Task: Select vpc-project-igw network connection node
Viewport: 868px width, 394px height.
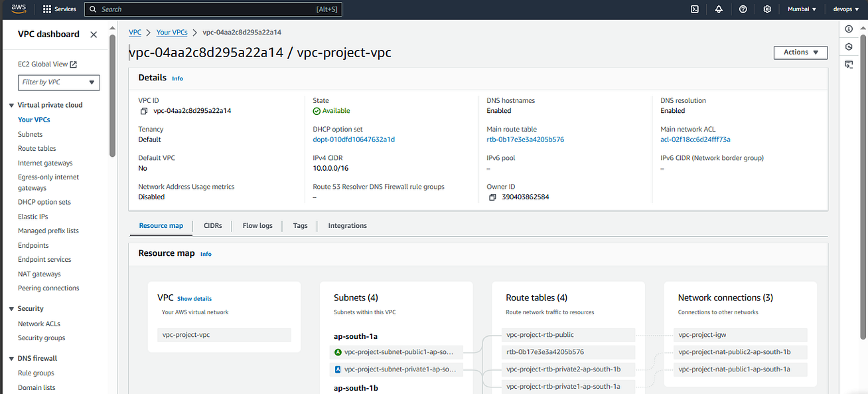Action: (x=741, y=335)
